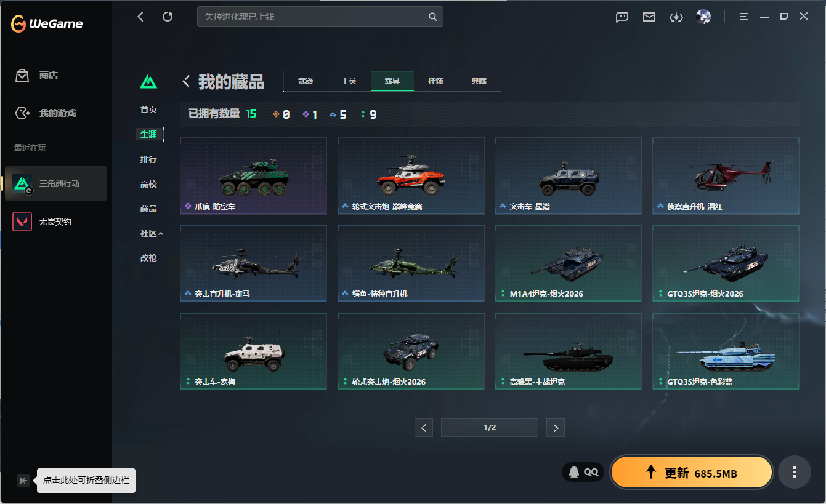The width and height of the screenshot is (826, 504).
Task: Open the M1A4坦克-烟火2026 tank card
Action: (x=568, y=263)
